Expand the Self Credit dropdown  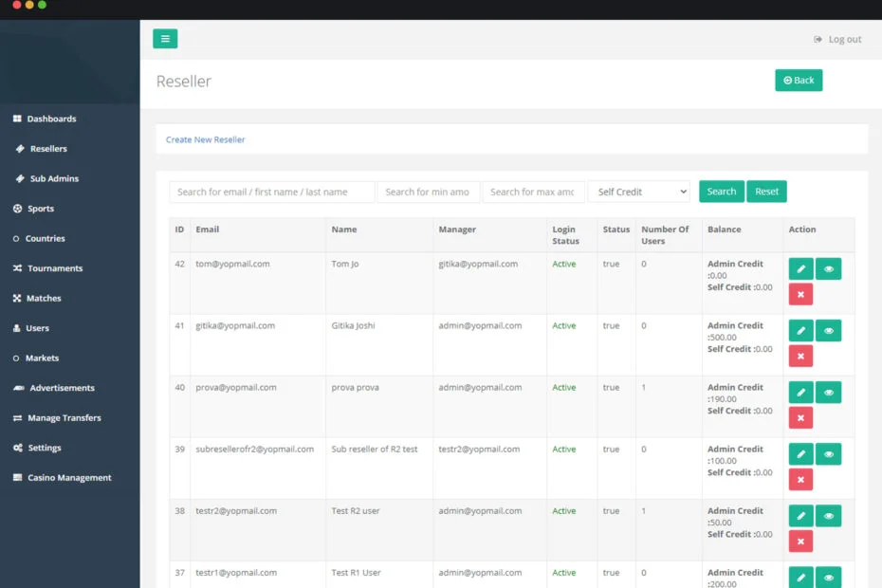tap(639, 192)
